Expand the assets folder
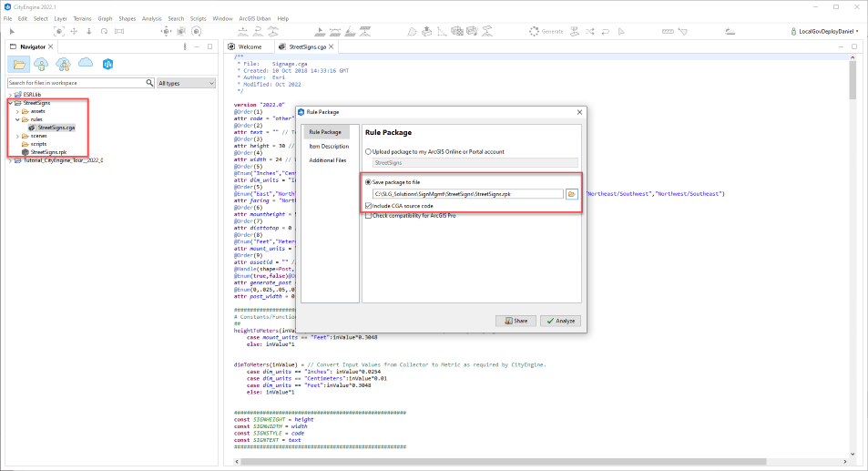868x471 pixels. coord(17,111)
